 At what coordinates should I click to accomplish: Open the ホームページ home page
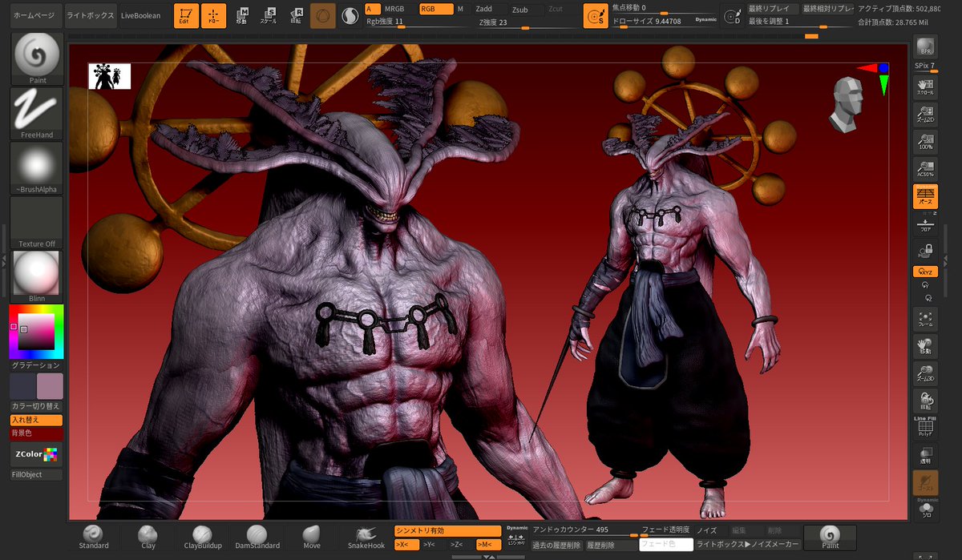(34, 15)
